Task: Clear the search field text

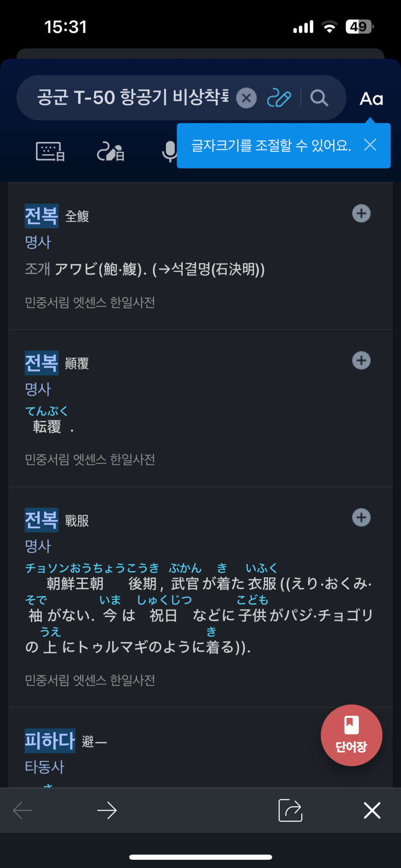Action: tap(247, 98)
